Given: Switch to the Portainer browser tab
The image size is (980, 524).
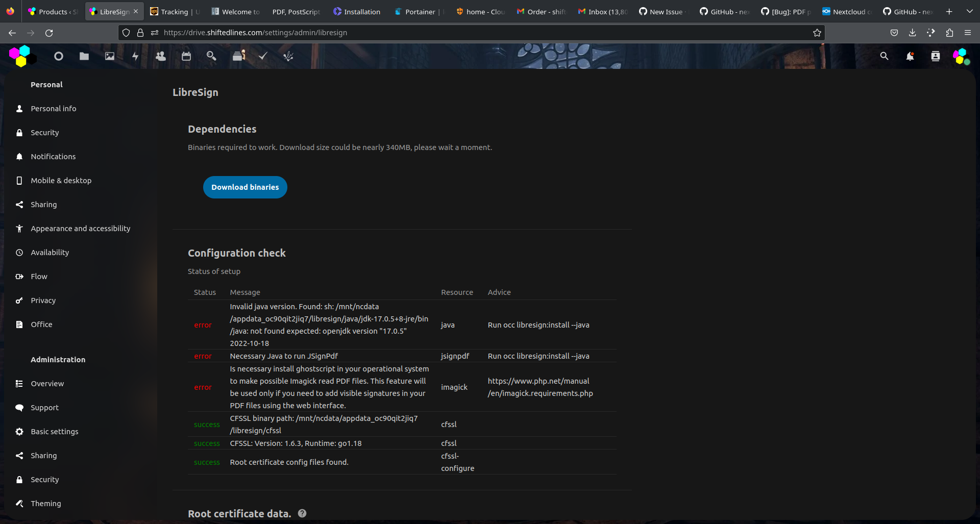Looking at the screenshot, I should point(419,11).
